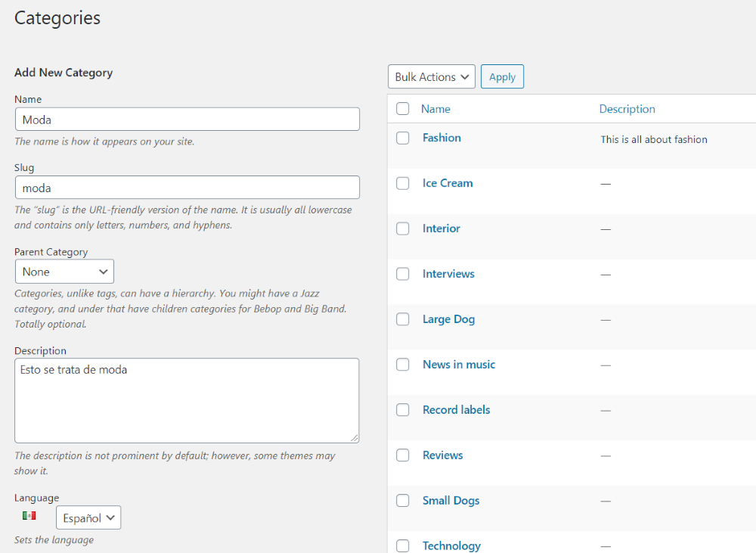Screen dimensions: 756x553
Task: Expand the Parent Category dropdown
Action: tap(64, 272)
